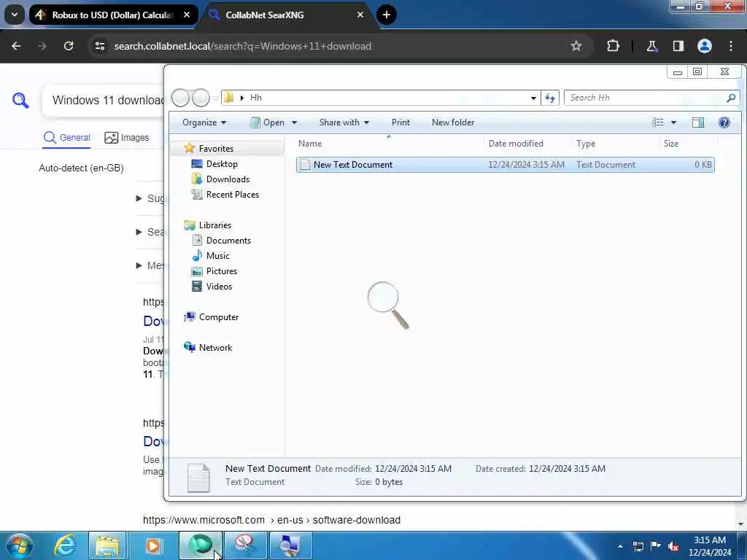Change the view with the view icon
Image resolution: width=747 pixels, height=560 pixels.
(658, 122)
